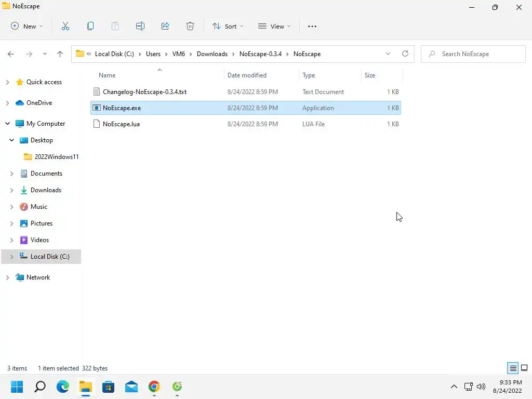The width and height of the screenshot is (532, 399).
Task: Launch Microsoft Edge from taskbar
Action: tap(63, 387)
